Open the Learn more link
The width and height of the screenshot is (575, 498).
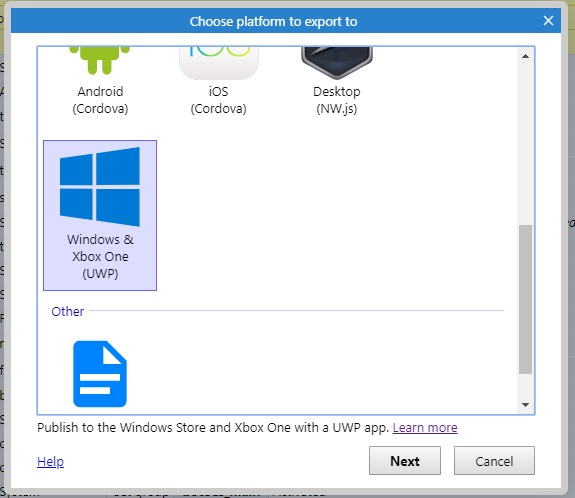point(425,428)
